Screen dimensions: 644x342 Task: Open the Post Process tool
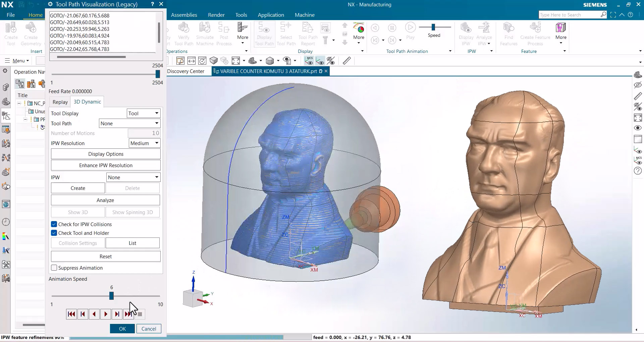coord(224,32)
